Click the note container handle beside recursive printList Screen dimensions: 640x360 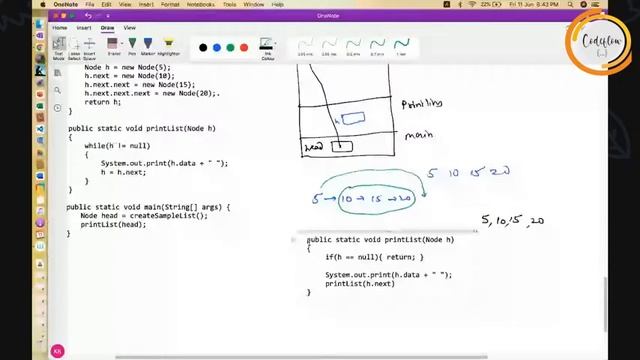(293, 240)
